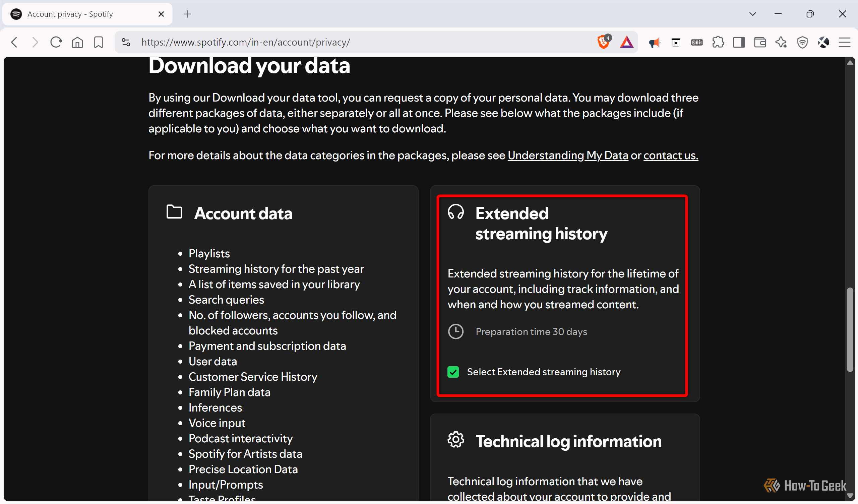Click 'Streaming history for the past year'
858x504 pixels.
click(276, 269)
